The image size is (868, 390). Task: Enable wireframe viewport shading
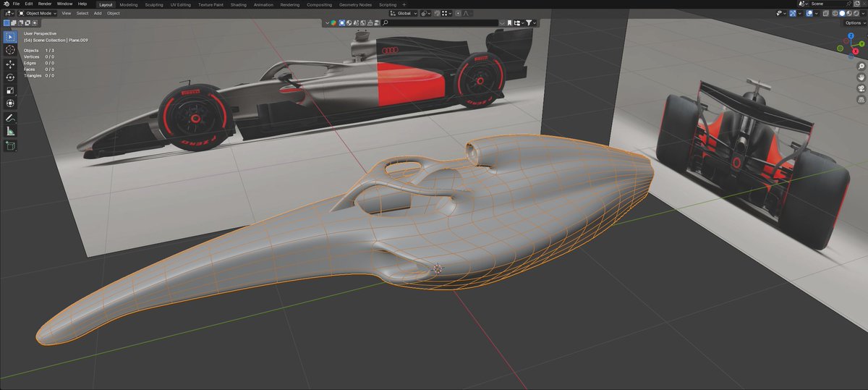[835, 13]
